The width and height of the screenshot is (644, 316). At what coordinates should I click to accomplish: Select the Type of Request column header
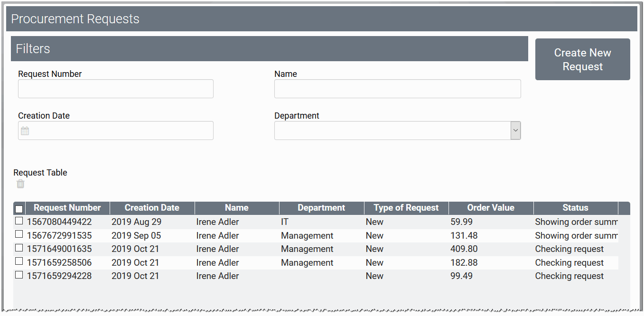pyautogui.click(x=406, y=208)
